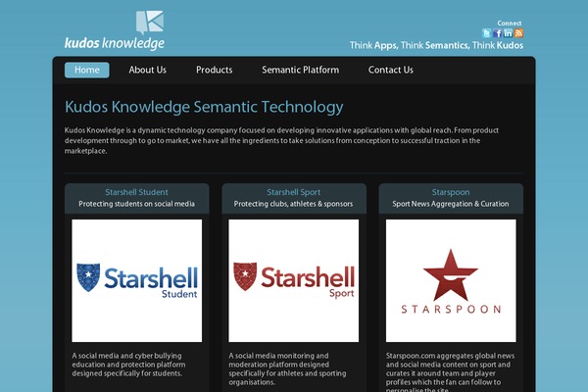This screenshot has height=392, width=588.
Task: Open the Products menu item
Action: click(214, 71)
